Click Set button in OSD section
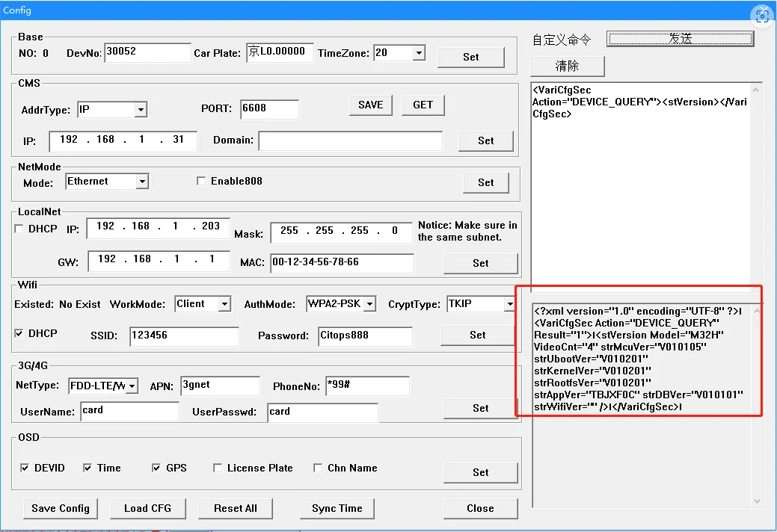 coord(480,473)
